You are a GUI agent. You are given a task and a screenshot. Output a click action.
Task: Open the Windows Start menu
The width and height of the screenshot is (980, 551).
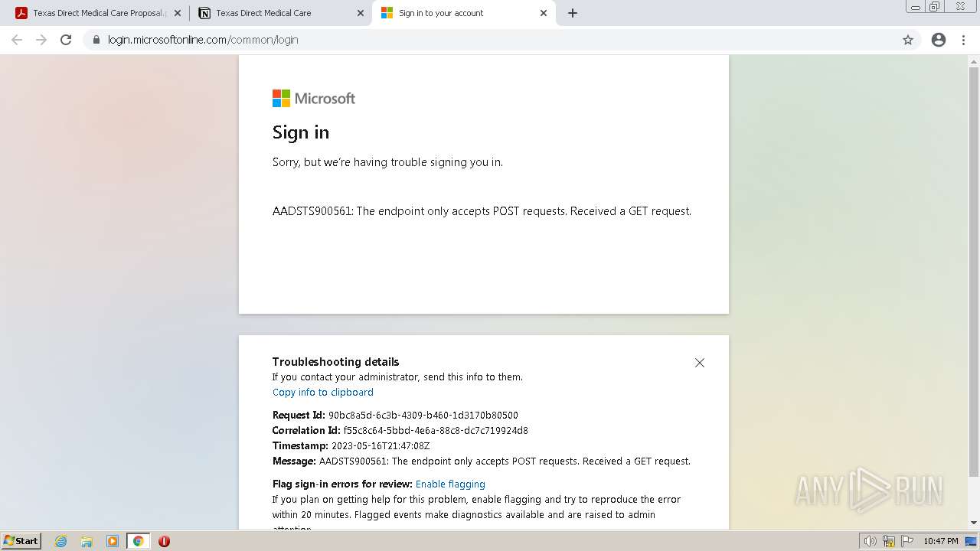coord(21,540)
